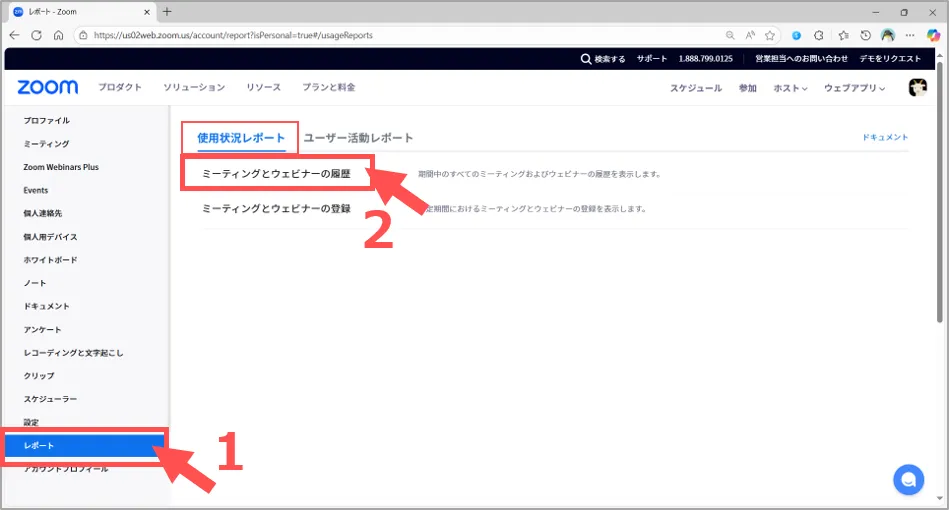The height and width of the screenshot is (510, 949).
Task: Click the browser address bar URL
Action: (x=233, y=35)
